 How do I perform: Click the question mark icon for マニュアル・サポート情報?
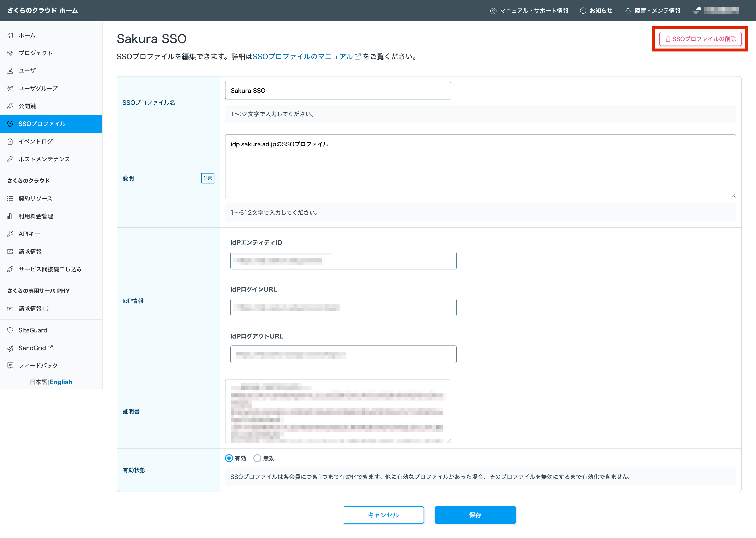(x=493, y=11)
